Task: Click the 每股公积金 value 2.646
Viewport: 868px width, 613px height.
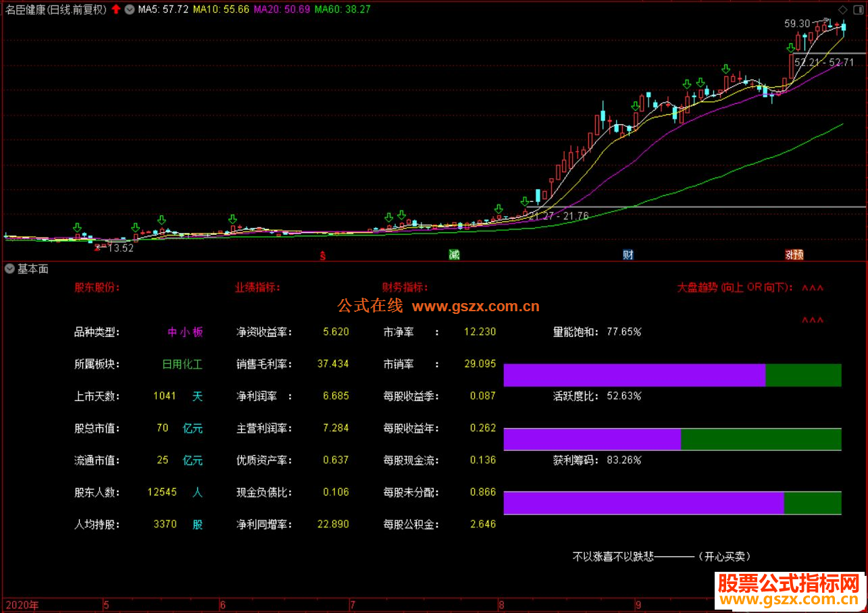Action: click(x=483, y=524)
